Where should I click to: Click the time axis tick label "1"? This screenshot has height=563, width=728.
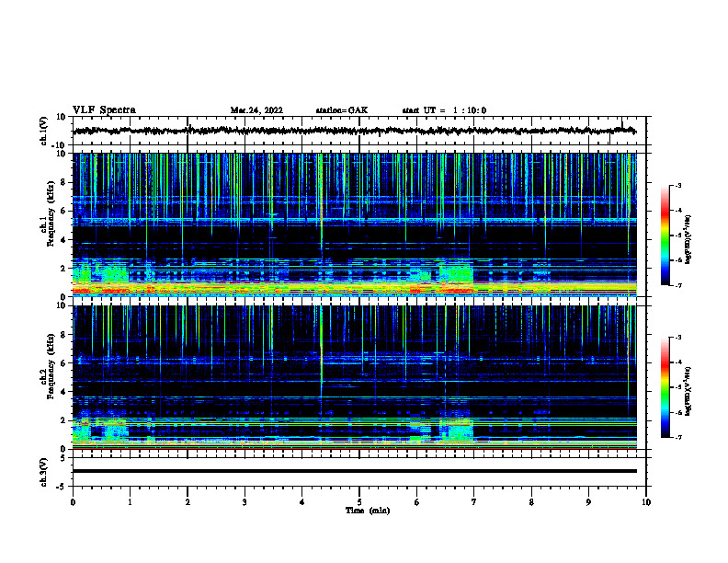(130, 502)
